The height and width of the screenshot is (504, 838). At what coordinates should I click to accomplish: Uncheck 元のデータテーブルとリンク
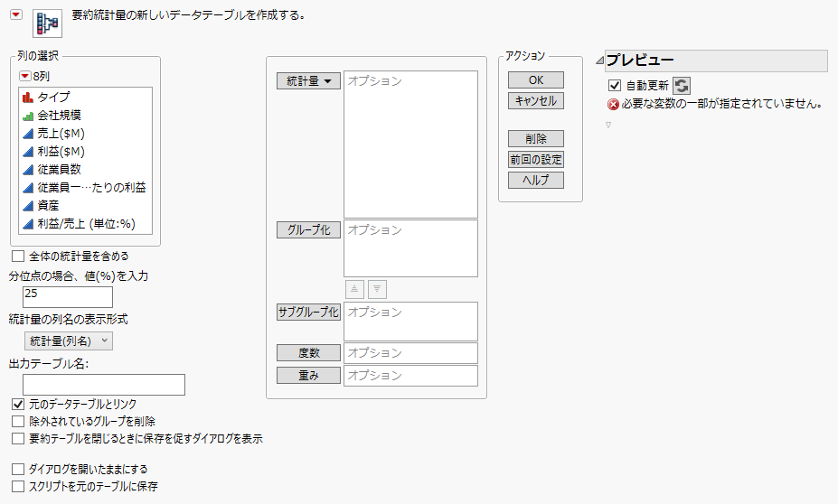tap(18, 404)
